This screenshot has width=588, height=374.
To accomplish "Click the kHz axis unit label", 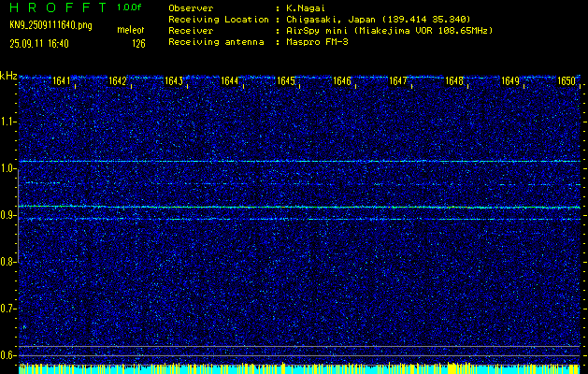I will pos(8,76).
